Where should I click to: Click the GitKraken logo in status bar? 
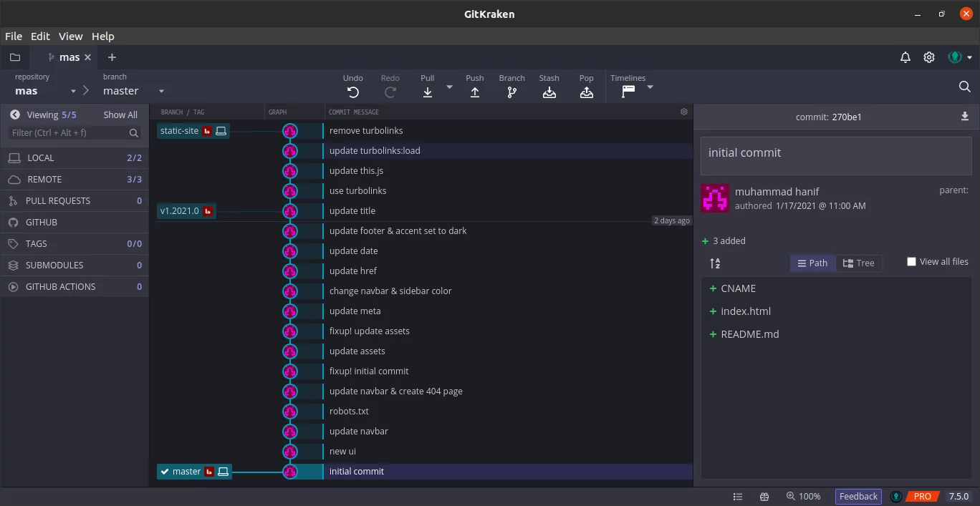tap(895, 497)
